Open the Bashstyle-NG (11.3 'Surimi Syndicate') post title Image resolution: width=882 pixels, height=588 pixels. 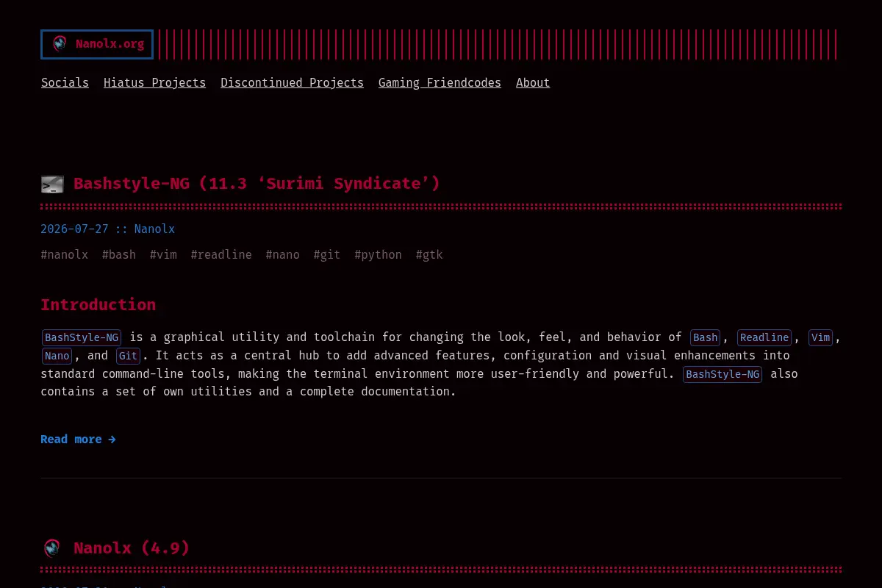coord(257,183)
